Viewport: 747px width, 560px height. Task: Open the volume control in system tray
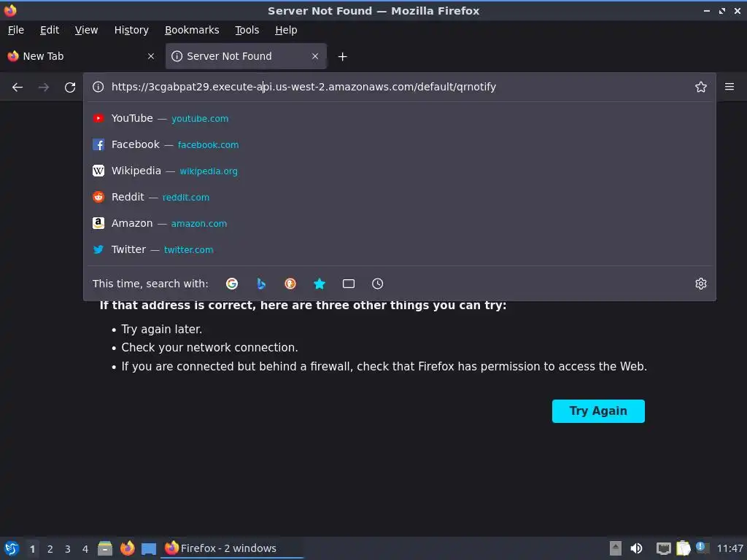tap(636, 548)
